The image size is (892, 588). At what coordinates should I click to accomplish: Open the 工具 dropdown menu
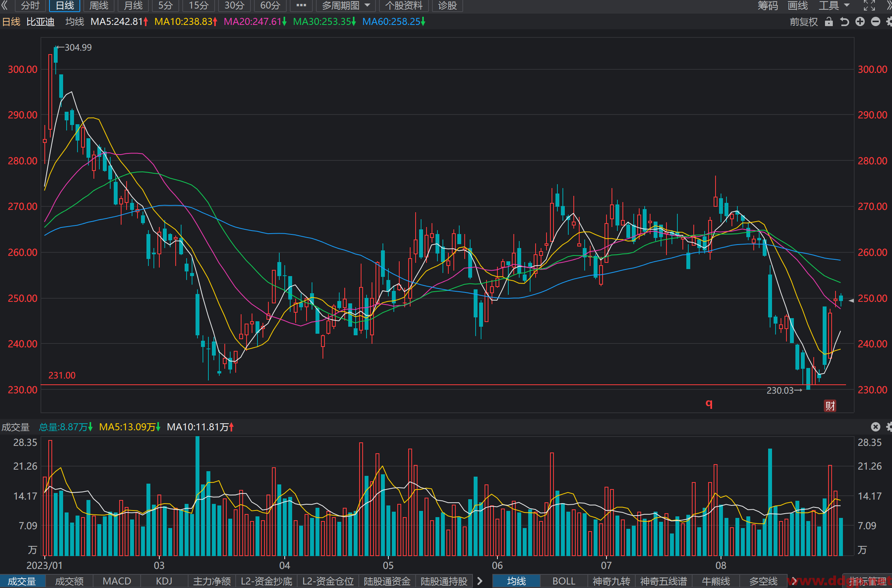point(834,5)
